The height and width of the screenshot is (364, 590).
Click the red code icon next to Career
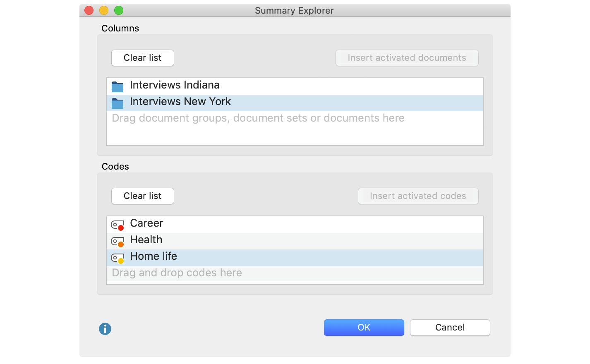coord(118,225)
